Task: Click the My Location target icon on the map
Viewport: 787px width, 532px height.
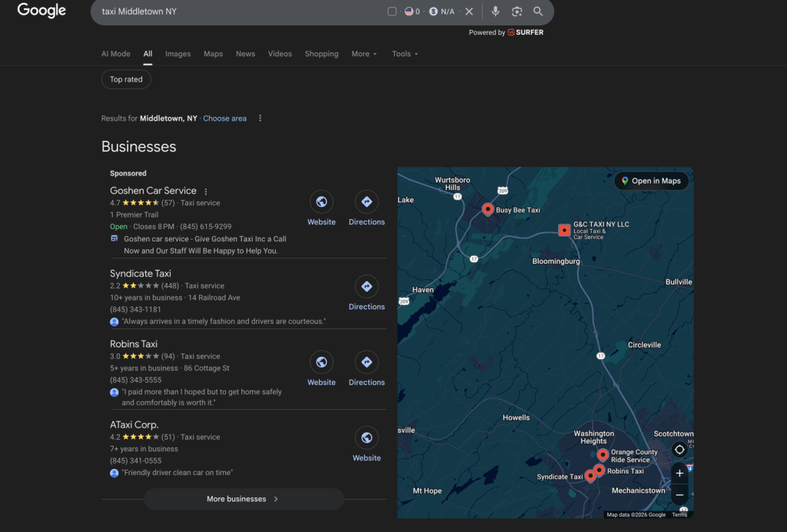Action: [x=679, y=448]
